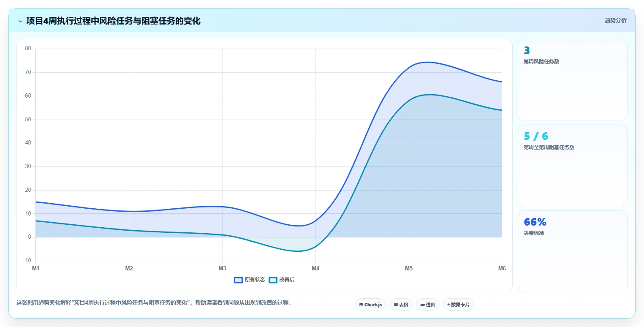Toggle the 改善后 legend entry
The height and width of the screenshot is (327, 644).
282,280
